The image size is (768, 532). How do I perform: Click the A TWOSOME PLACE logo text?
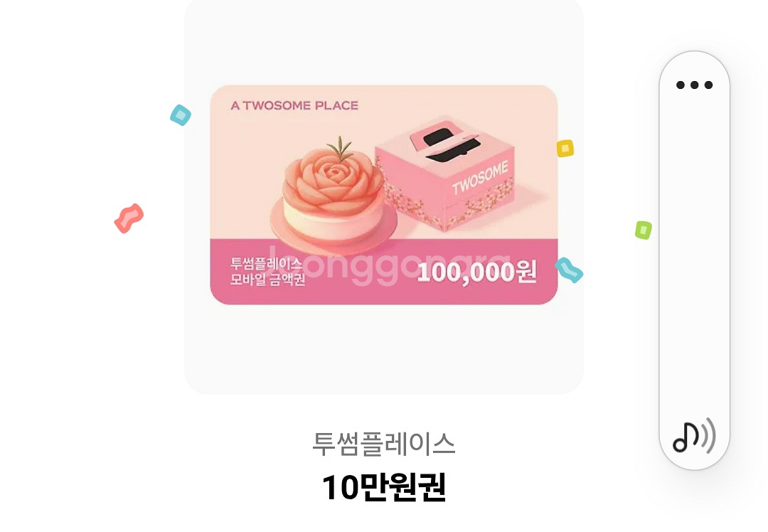coord(294,105)
